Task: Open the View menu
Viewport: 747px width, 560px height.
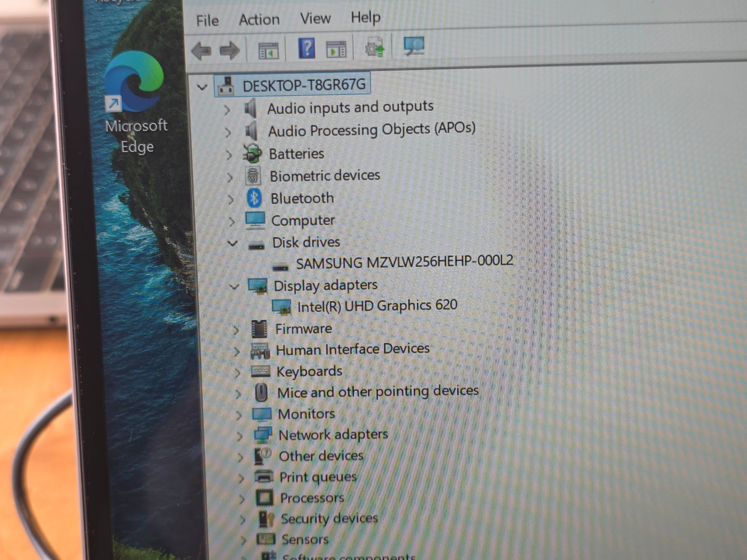Action: (x=314, y=18)
